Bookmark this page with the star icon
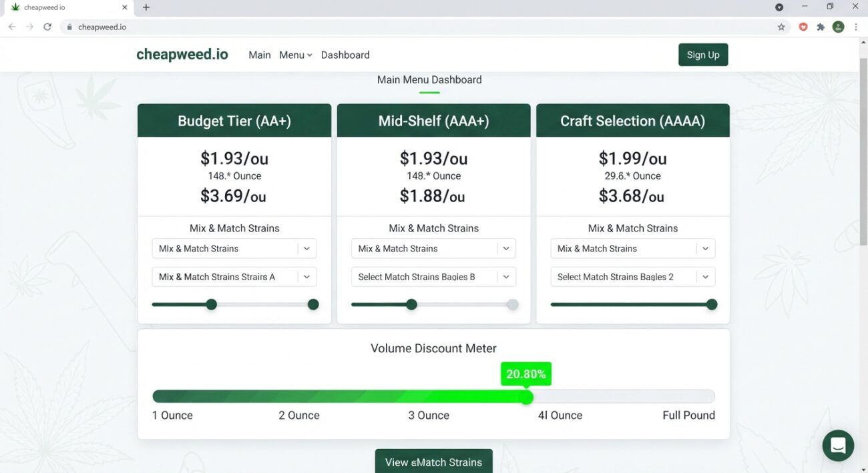The height and width of the screenshot is (473, 868). [781, 27]
